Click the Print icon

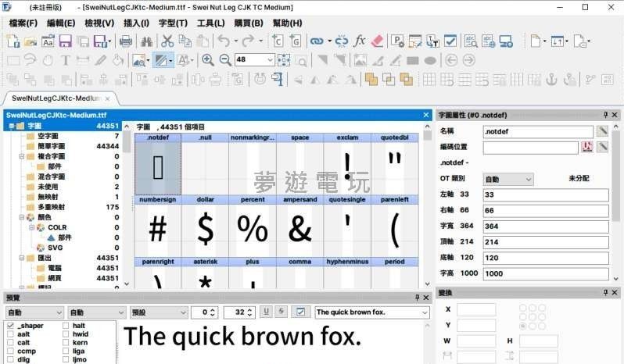pyautogui.click(x=125, y=41)
